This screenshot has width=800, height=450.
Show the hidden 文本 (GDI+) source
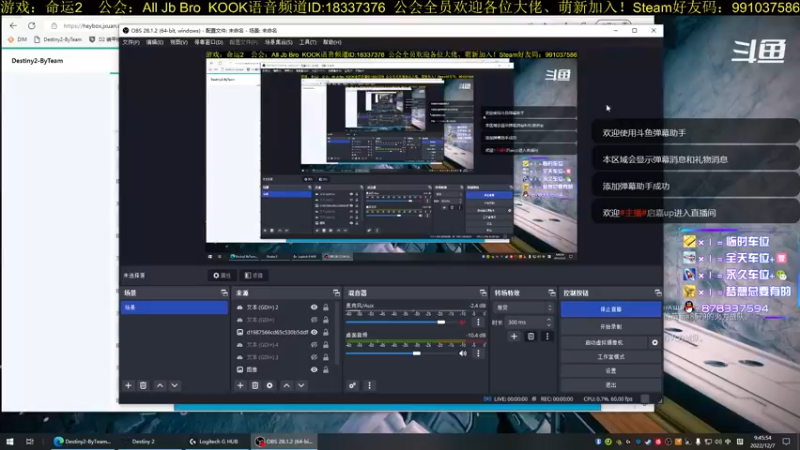tap(314, 320)
